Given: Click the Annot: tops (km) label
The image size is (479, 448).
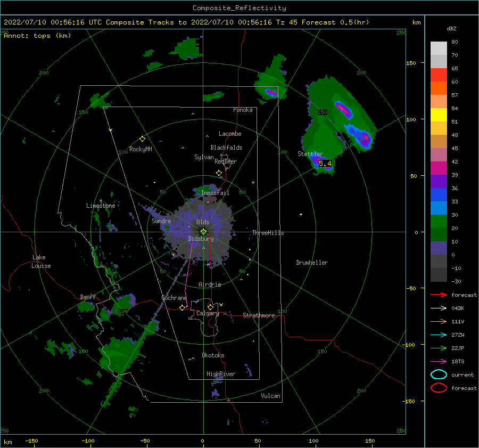Looking at the screenshot, I should (x=37, y=36).
